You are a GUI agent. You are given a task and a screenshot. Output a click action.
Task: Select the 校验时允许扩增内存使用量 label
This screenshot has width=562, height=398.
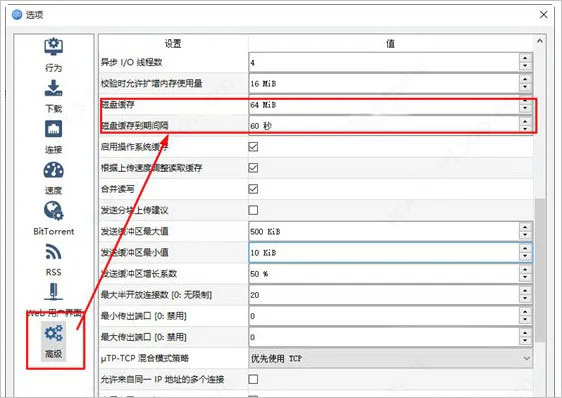point(152,84)
